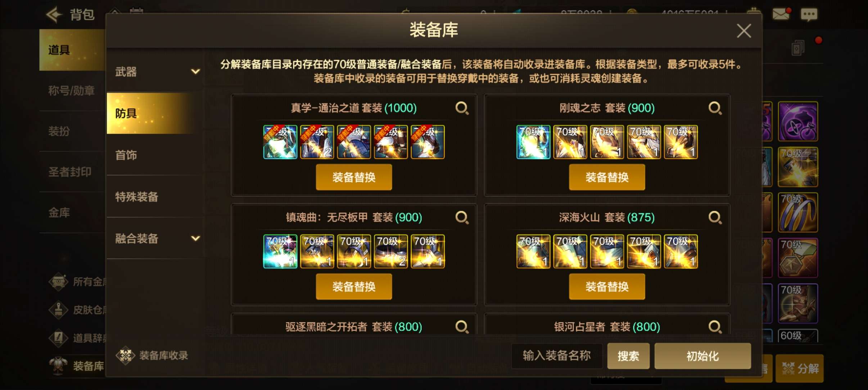Select the 特殊装备 category

[x=155, y=196]
